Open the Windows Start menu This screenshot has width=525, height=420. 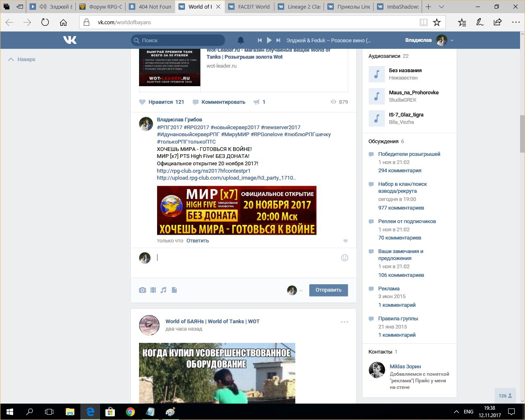[10, 412]
